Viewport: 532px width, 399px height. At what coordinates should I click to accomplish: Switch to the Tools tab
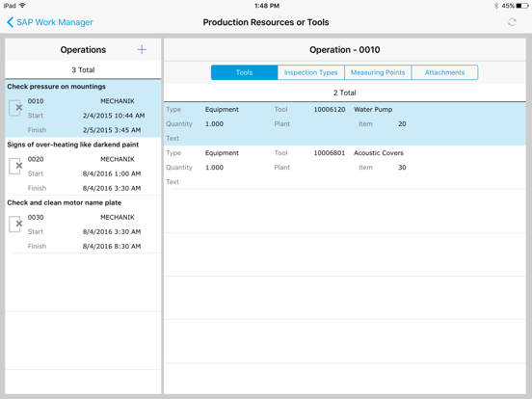click(244, 72)
